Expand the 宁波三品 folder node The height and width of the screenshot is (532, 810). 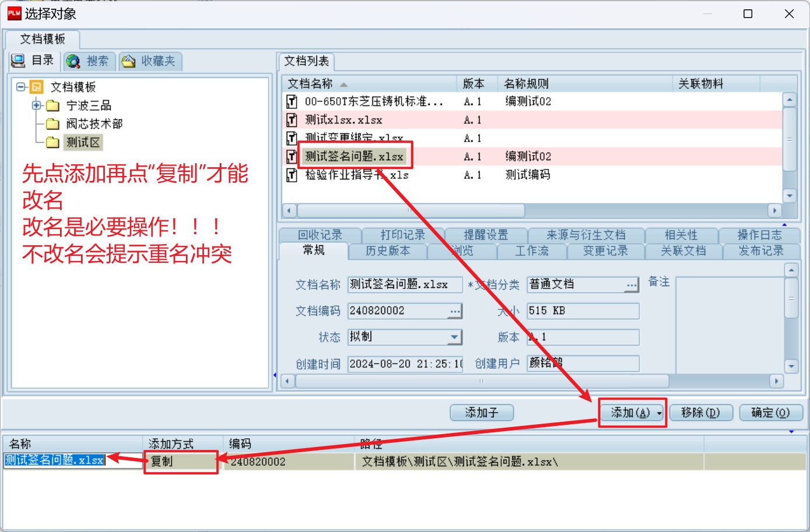36,105
